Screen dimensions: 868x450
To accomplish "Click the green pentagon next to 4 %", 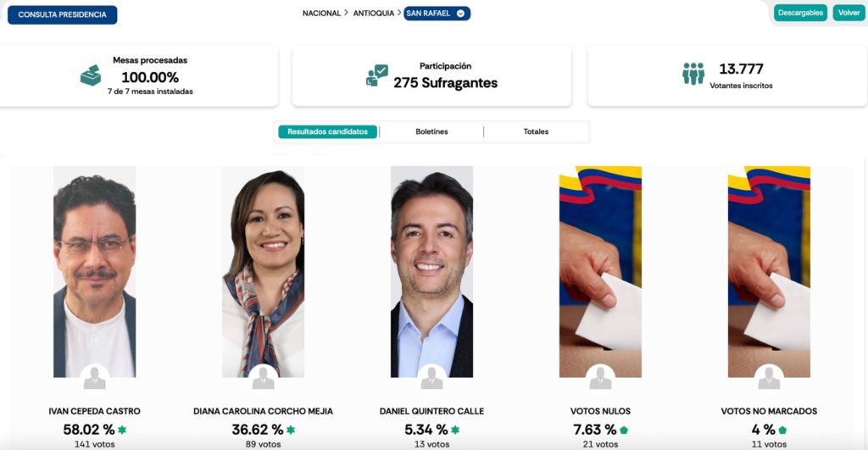I will coord(782,430).
